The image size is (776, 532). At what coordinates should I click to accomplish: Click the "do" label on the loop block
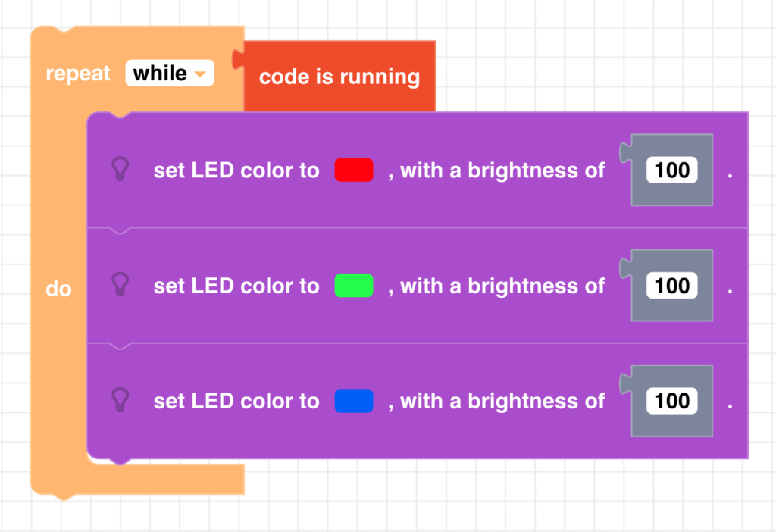click(58, 289)
